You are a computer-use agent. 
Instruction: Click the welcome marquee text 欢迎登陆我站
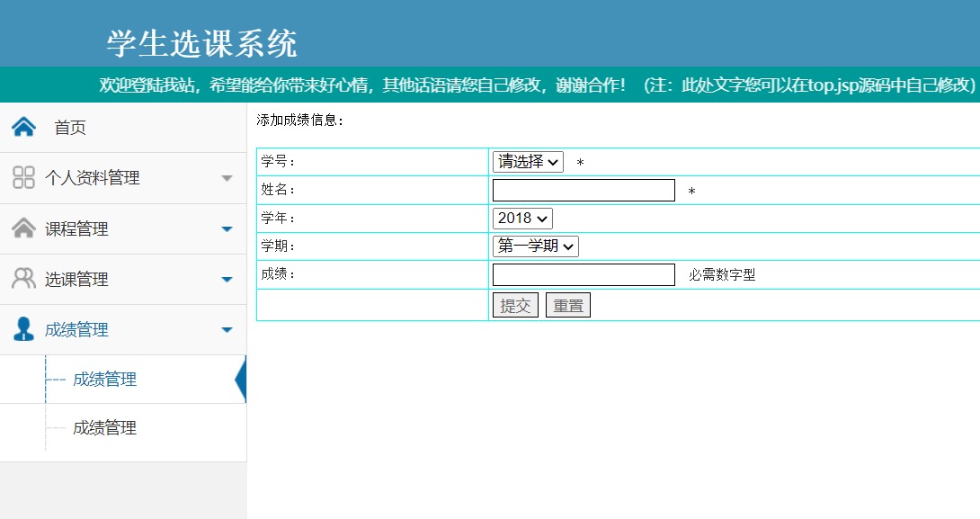click(147, 85)
